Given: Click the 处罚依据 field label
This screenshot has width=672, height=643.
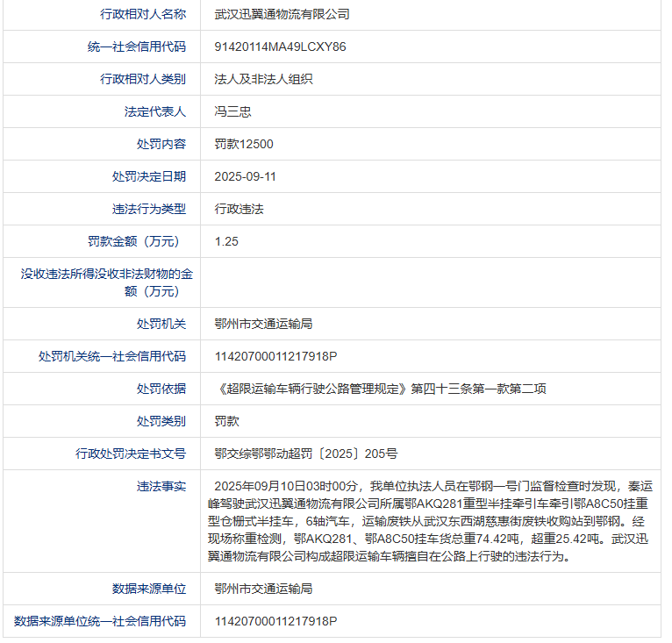Looking at the screenshot, I should pyautogui.click(x=161, y=389).
